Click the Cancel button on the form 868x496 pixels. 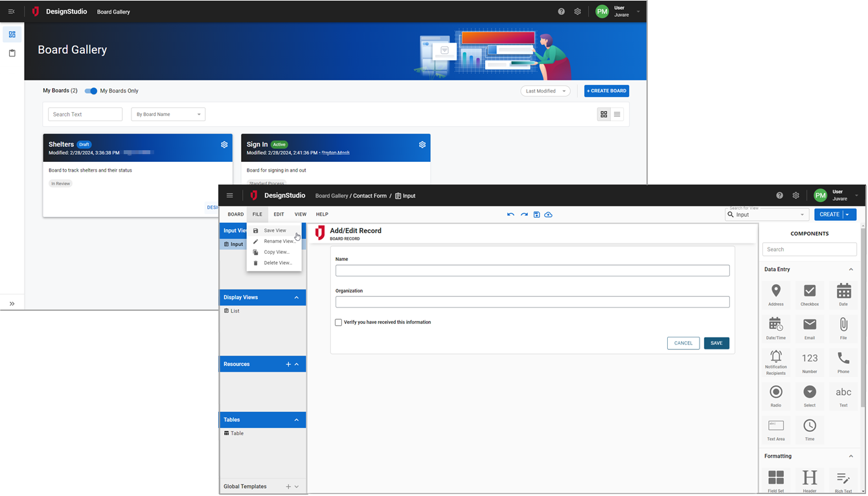coord(683,343)
